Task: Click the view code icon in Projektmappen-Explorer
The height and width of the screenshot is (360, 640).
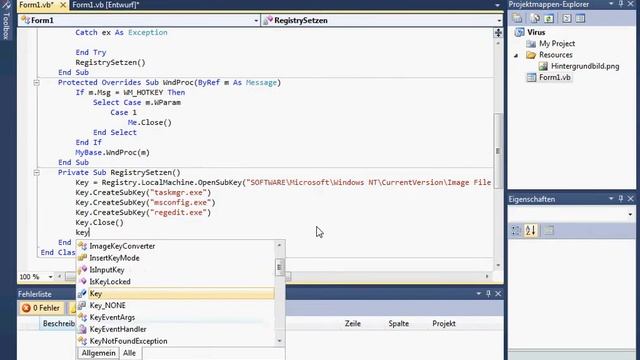Action: click(x=567, y=18)
